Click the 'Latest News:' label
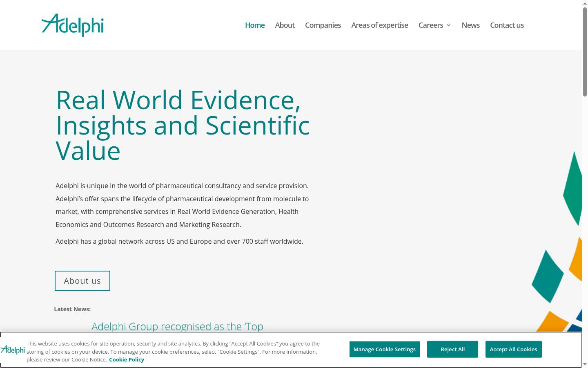 point(72,309)
